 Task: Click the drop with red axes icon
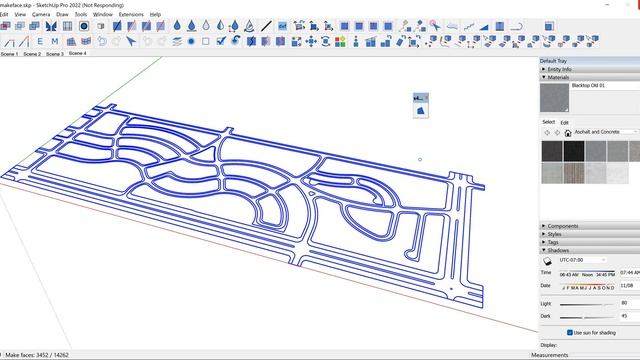click(x=234, y=27)
